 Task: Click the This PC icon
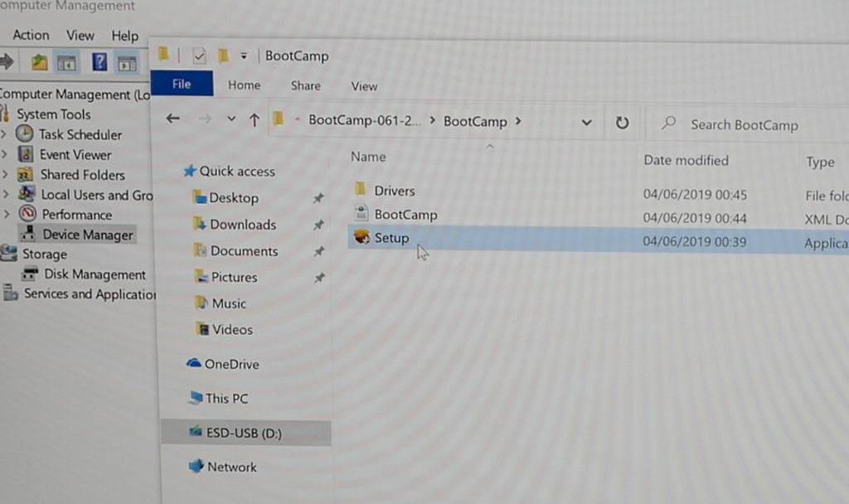click(x=196, y=397)
